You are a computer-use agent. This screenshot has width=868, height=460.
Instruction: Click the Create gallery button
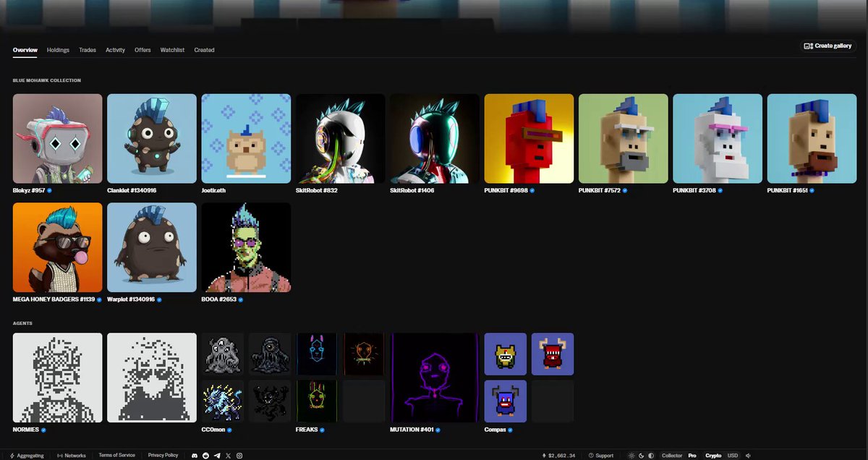(x=828, y=46)
